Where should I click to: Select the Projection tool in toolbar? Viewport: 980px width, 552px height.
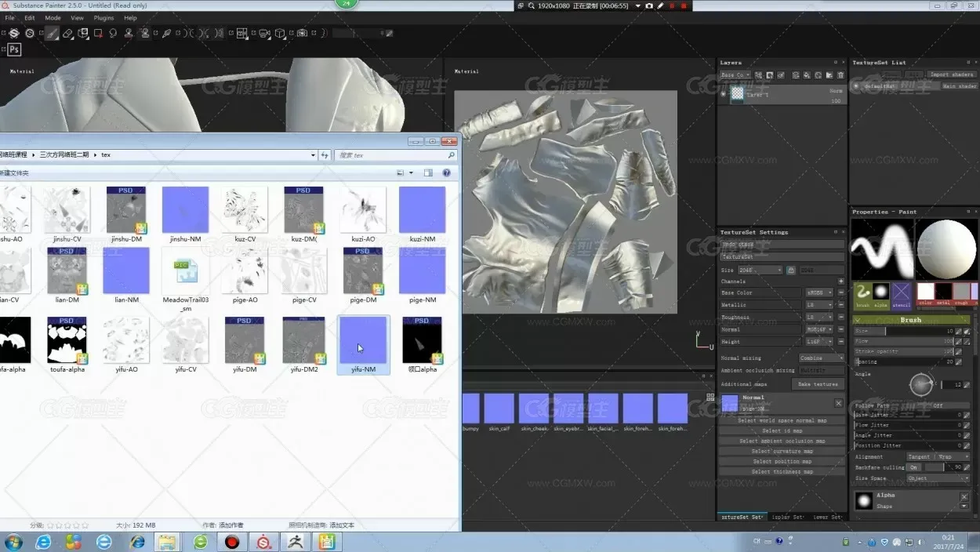[83, 34]
